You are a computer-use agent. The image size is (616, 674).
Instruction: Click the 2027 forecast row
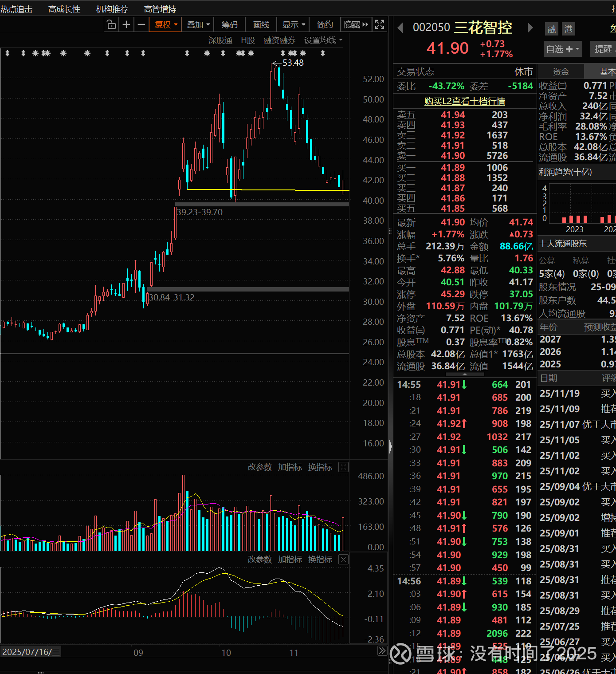(x=577, y=339)
